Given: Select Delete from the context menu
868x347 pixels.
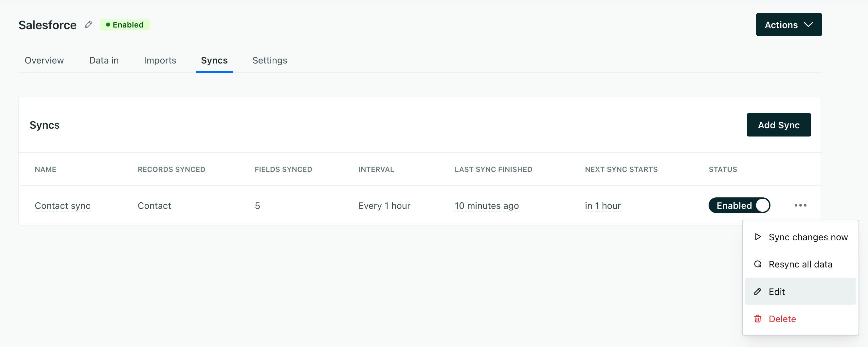Looking at the screenshot, I should [x=800, y=319].
